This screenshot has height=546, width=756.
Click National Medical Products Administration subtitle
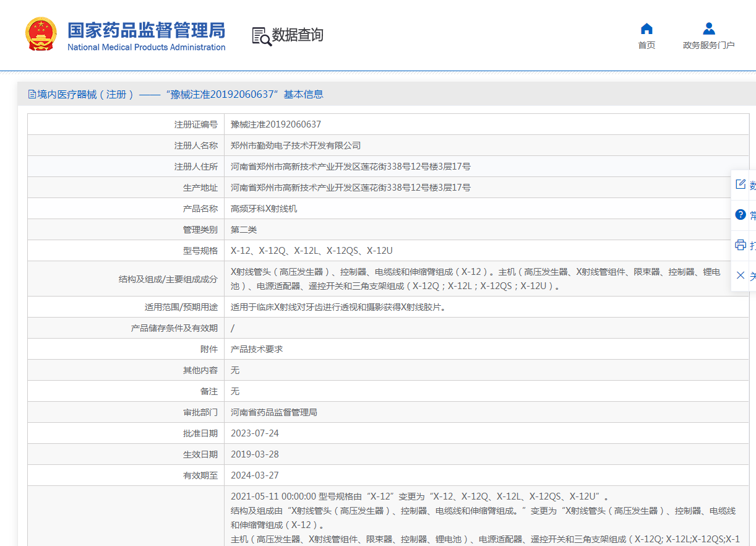(146, 48)
